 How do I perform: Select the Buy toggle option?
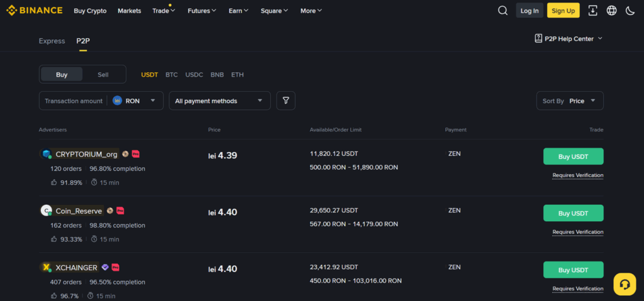pos(62,74)
